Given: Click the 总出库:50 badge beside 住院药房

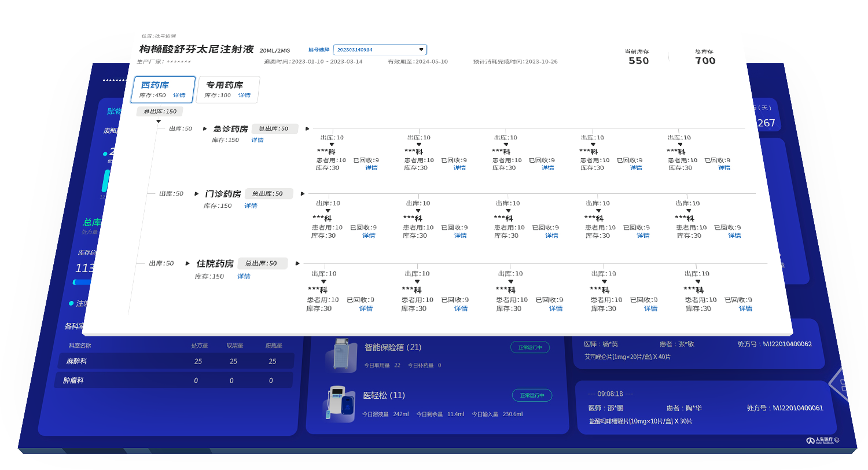Looking at the screenshot, I should point(262,263).
